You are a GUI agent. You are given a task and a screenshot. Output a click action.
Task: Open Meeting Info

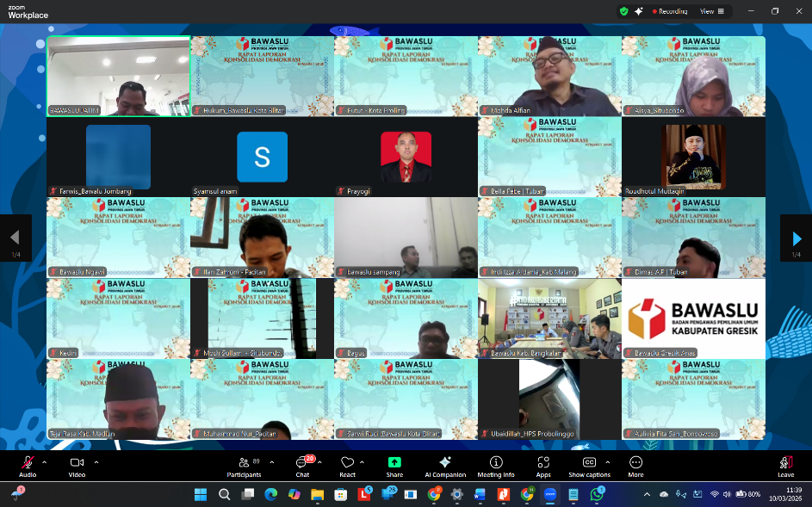496,466
